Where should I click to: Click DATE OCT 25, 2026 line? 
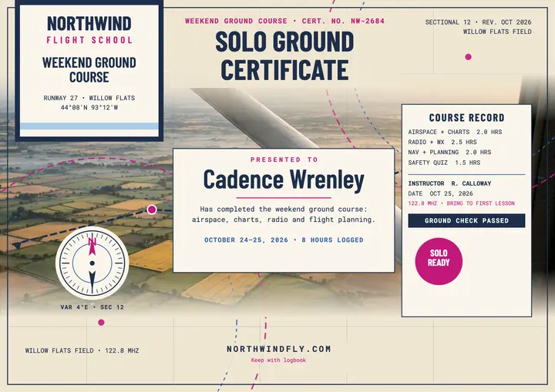coord(440,193)
